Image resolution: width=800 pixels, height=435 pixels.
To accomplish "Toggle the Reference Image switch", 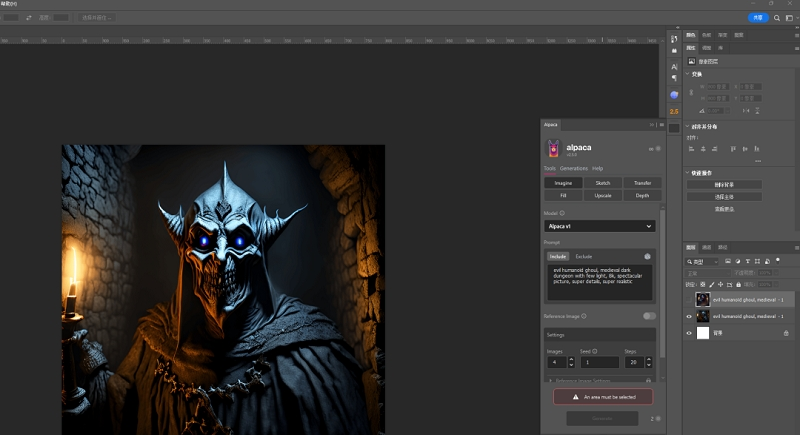I will pyautogui.click(x=649, y=316).
